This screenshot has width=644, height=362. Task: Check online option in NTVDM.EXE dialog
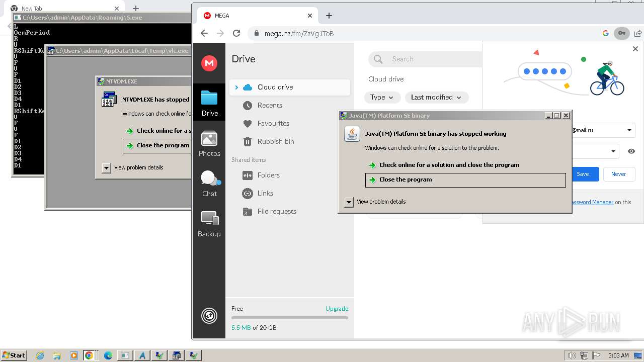158,131
